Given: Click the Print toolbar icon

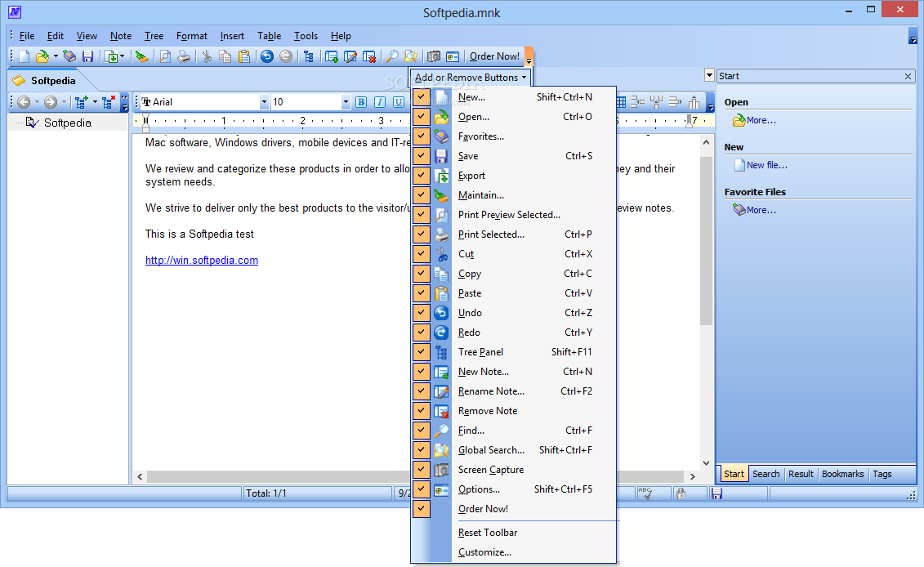Looking at the screenshot, I should click(x=184, y=56).
